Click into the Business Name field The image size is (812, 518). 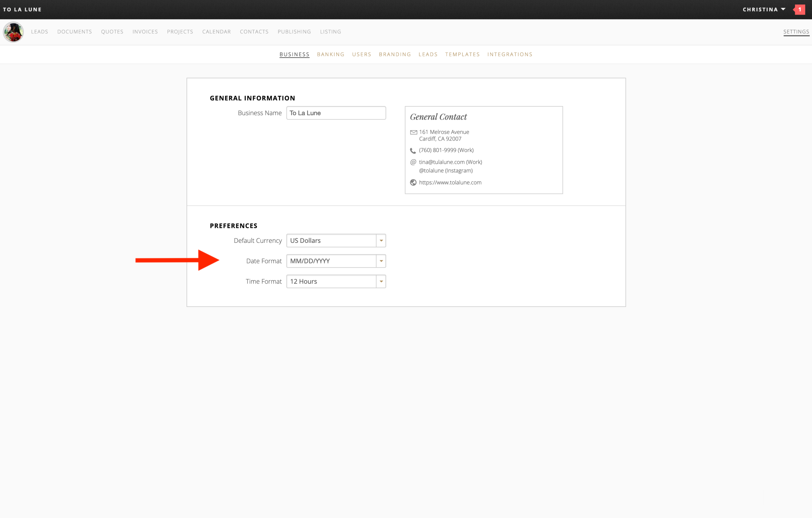[x=336, y=113]
